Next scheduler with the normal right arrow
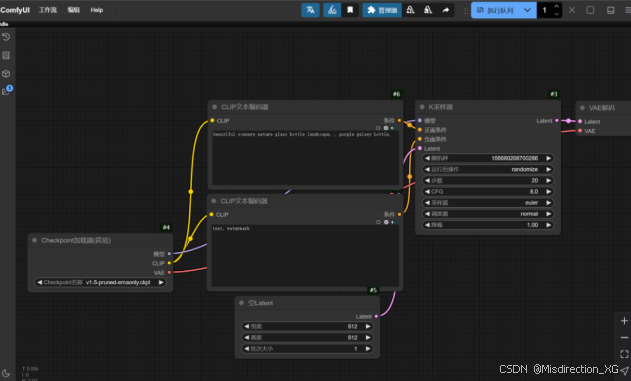The height and width of the screenshot is (381, 631). point(549,214)
